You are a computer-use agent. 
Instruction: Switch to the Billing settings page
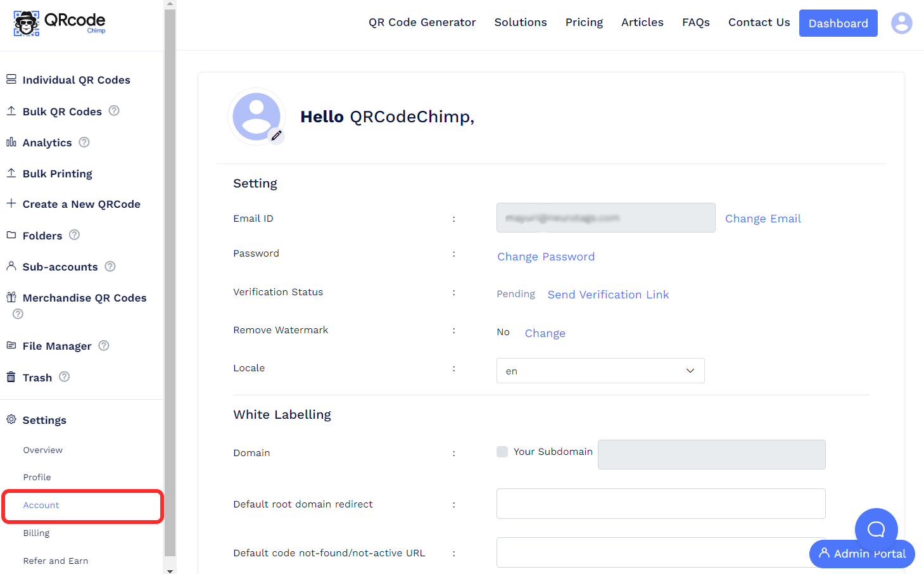[x=36, y=533]
